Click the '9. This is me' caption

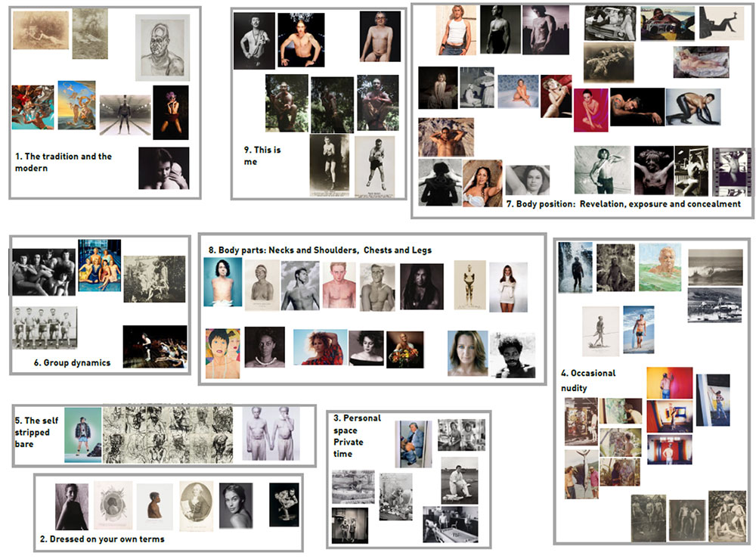(x=262, y=156)
